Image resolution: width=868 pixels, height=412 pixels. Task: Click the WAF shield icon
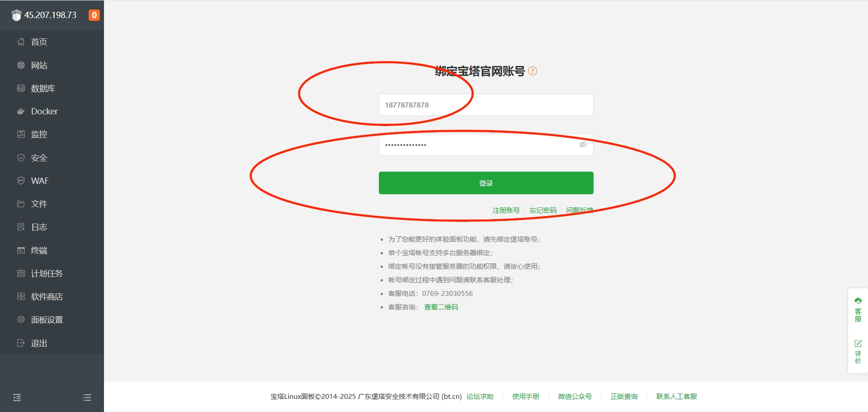tap(21, 181)
